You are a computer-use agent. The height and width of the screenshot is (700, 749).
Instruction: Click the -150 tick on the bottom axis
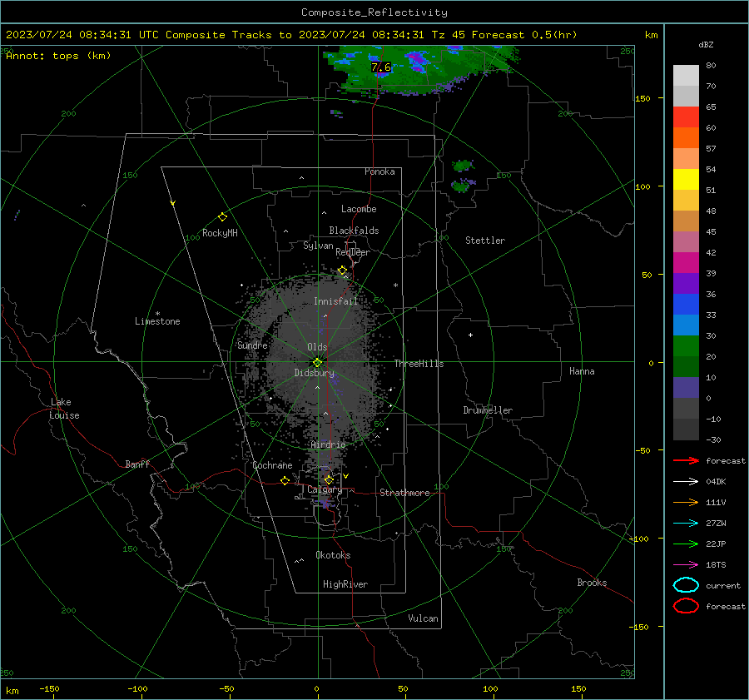[49, 688]
